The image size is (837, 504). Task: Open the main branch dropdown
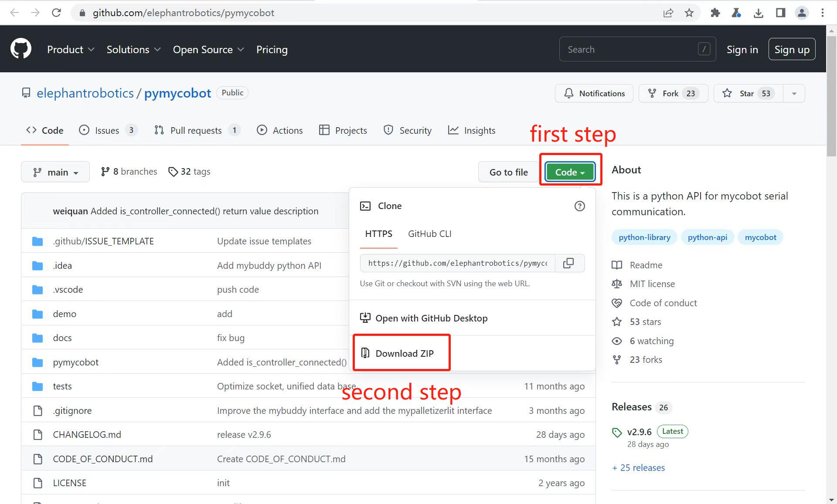click(x=55, y=172)
